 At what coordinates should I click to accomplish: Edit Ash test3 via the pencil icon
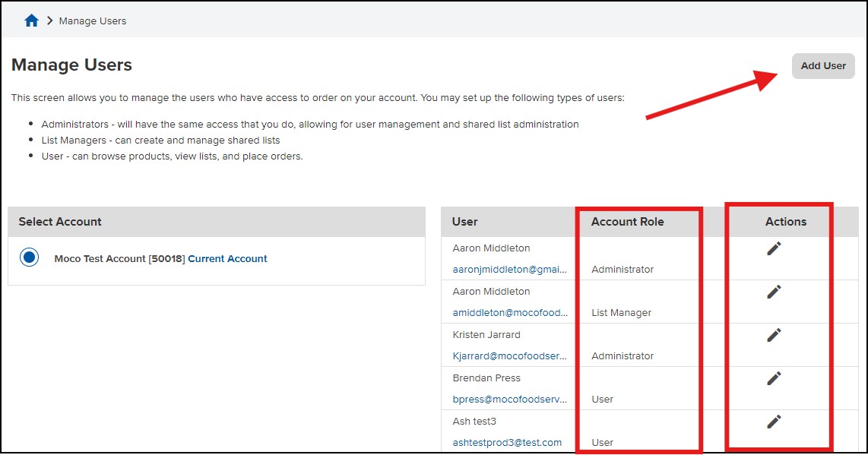(774, 421)
